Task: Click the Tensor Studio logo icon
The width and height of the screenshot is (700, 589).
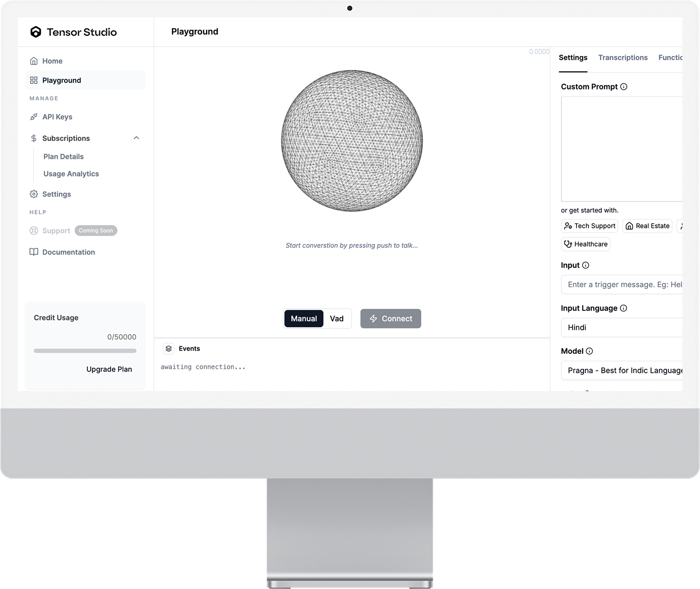Action: click(x=36, y=32)
